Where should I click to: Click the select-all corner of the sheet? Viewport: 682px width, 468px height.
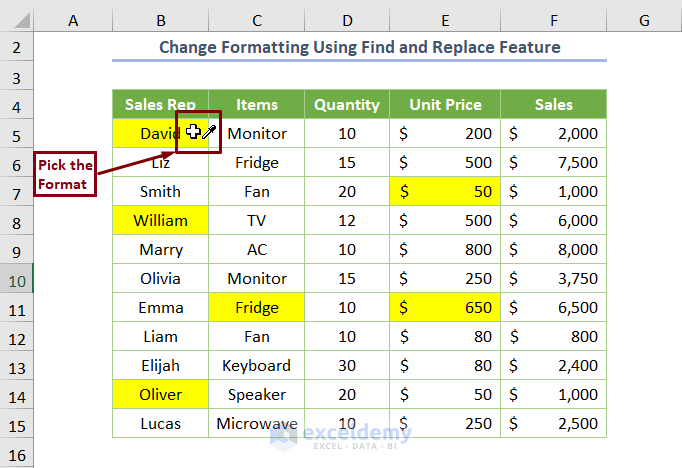click(19, 20)
